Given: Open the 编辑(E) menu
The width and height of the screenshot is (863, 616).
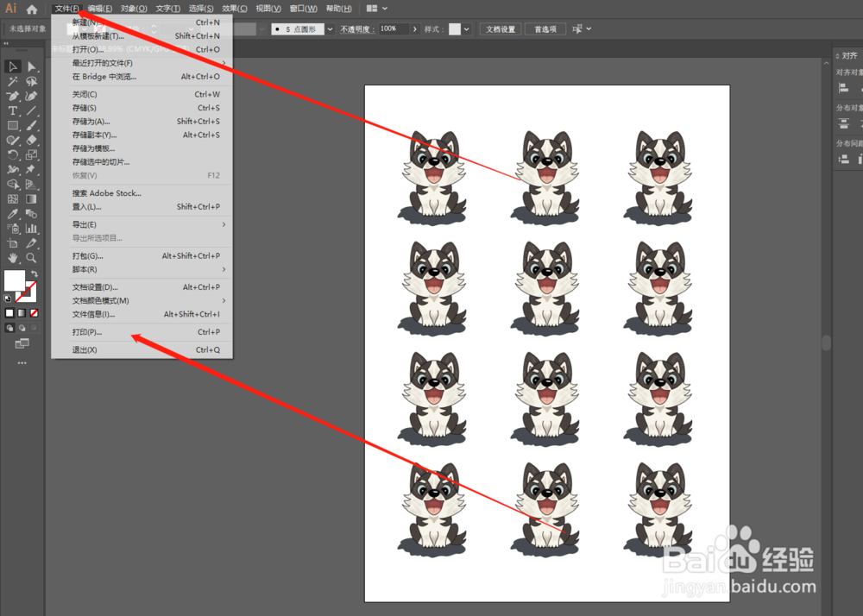Looking at the screenshot, I should coord(99,9).
